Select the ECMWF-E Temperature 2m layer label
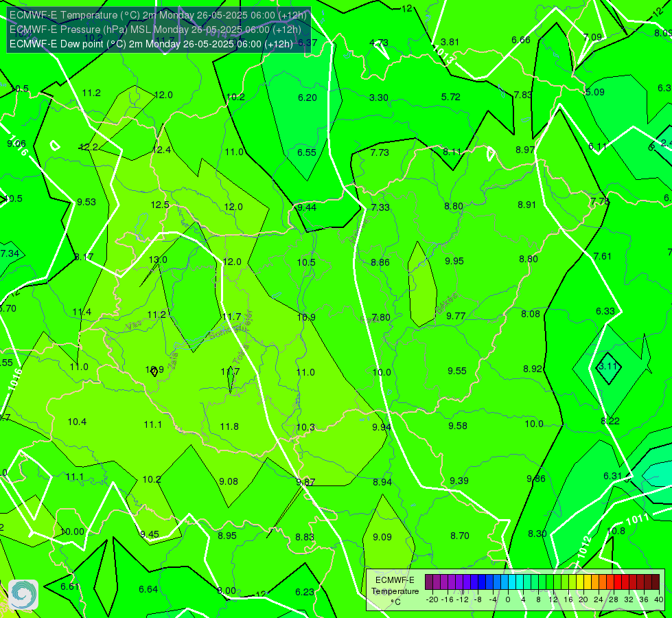Image resolution: width=672 pixels, height=618 pixels. click(x=158, y=15)
